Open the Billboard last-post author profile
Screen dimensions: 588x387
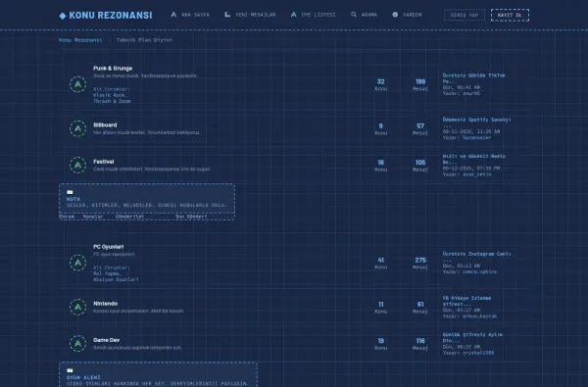[476, 137]
